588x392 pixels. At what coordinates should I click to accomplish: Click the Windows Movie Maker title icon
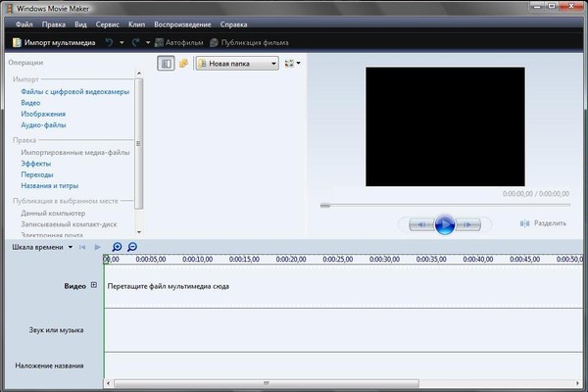(10, 8)
